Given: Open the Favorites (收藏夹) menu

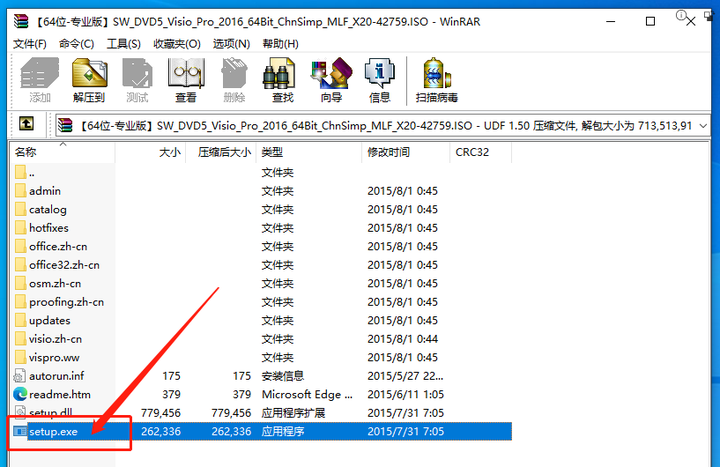Looking at the screenshot, I should click(177, 44).
